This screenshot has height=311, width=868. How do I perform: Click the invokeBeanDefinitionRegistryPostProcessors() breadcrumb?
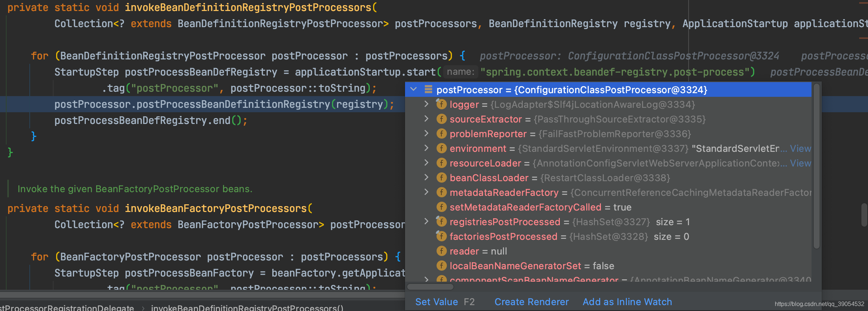247,308
